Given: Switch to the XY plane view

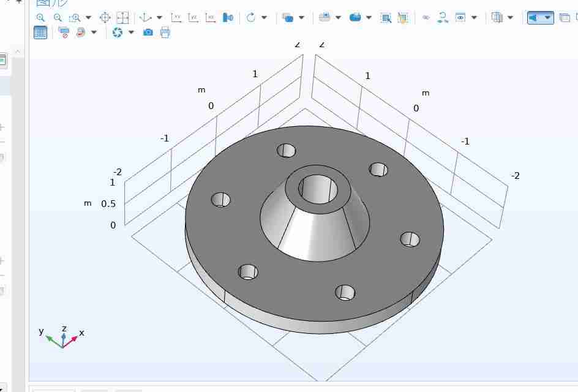Looking at the screenshot, I should pyautogui.click(x=176, y=18).
